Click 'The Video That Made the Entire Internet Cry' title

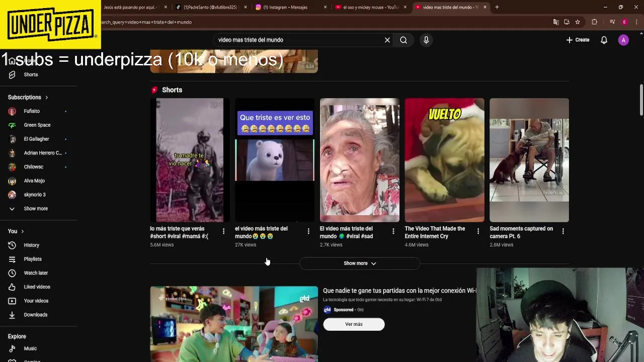(x=435, y=232)
